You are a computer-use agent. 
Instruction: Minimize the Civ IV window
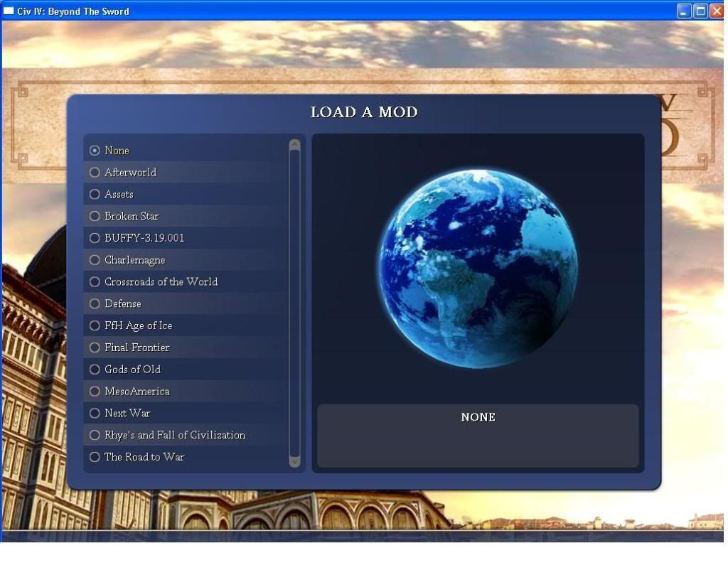(x=683, y=11)
